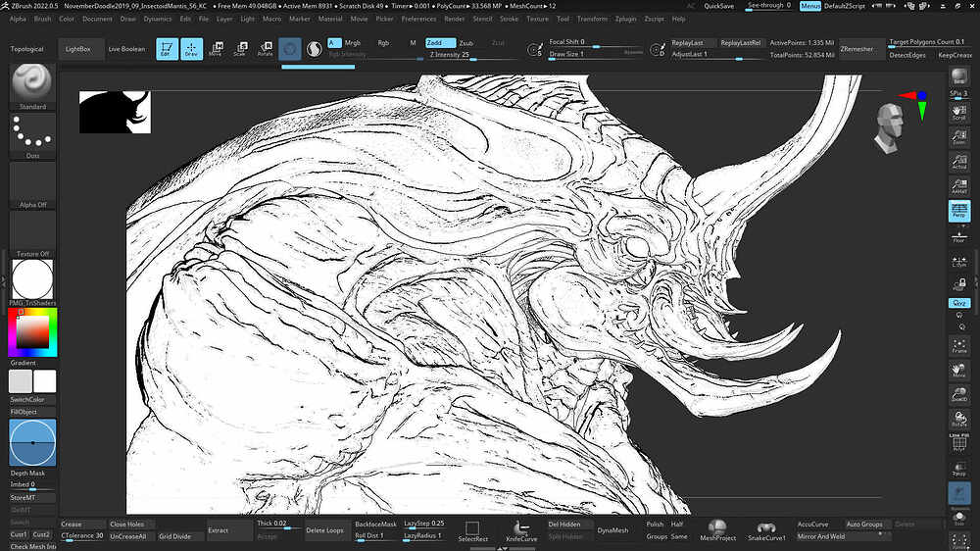Open the Brush menu
Image resolution: width=980 pixels, height=551 pixels.
(42, 19)
